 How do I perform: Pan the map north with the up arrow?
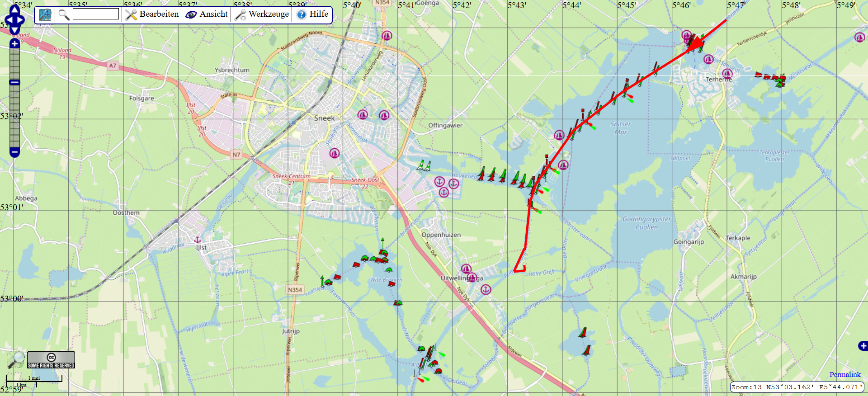click(14, 9)
